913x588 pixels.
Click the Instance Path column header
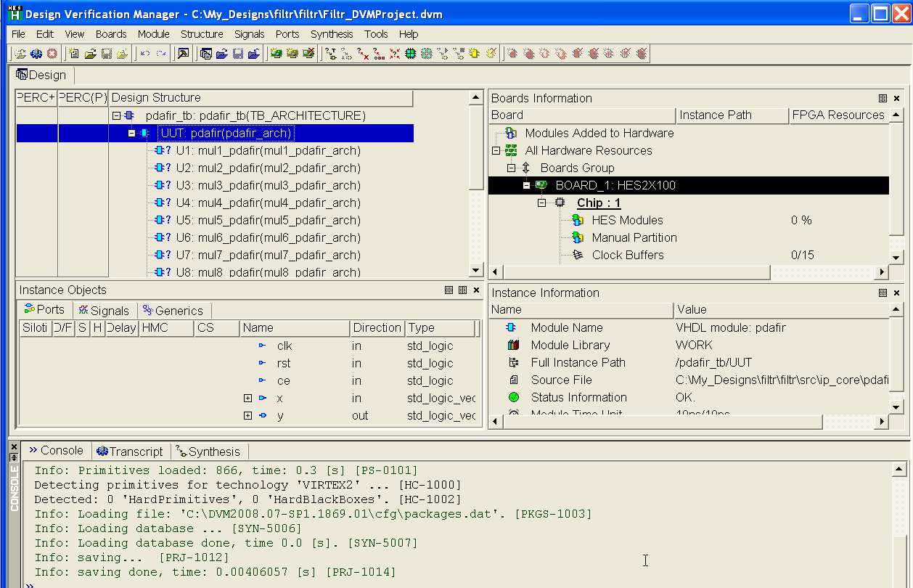pos(732,115)
